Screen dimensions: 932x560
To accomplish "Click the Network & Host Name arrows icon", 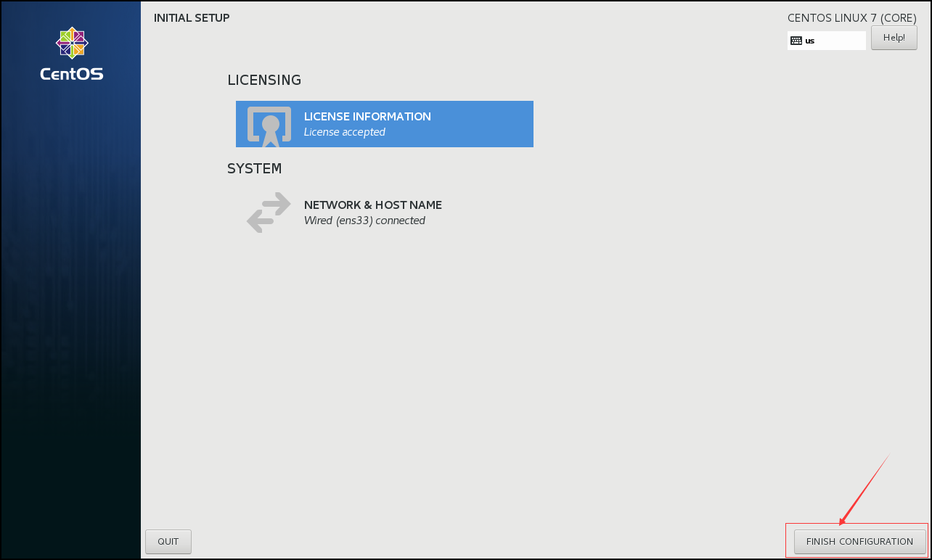I will click(x=269, y=213).
